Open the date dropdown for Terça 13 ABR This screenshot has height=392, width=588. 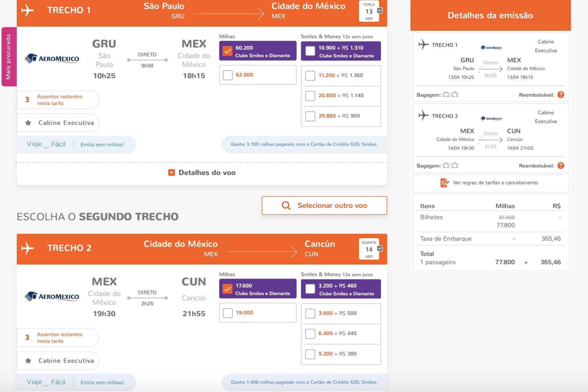380,11
